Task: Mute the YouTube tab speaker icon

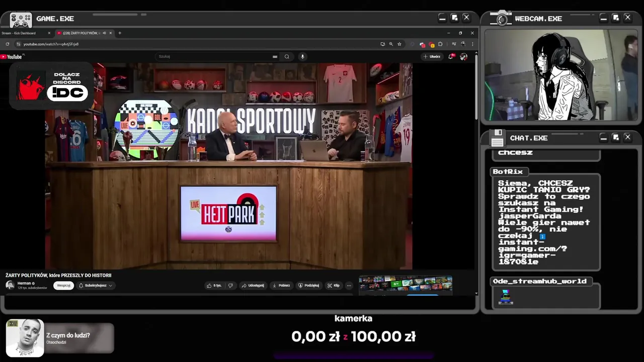Action: [104, 33]
